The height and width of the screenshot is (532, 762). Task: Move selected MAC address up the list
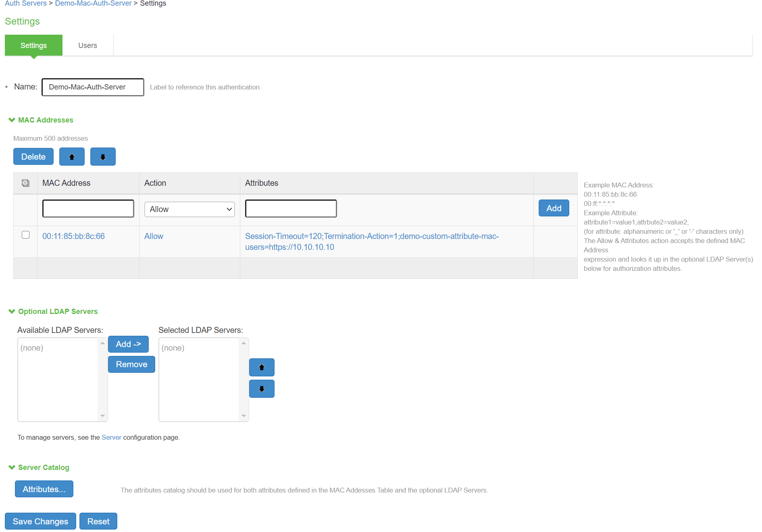pyautogui.click(x=72, y=156)
